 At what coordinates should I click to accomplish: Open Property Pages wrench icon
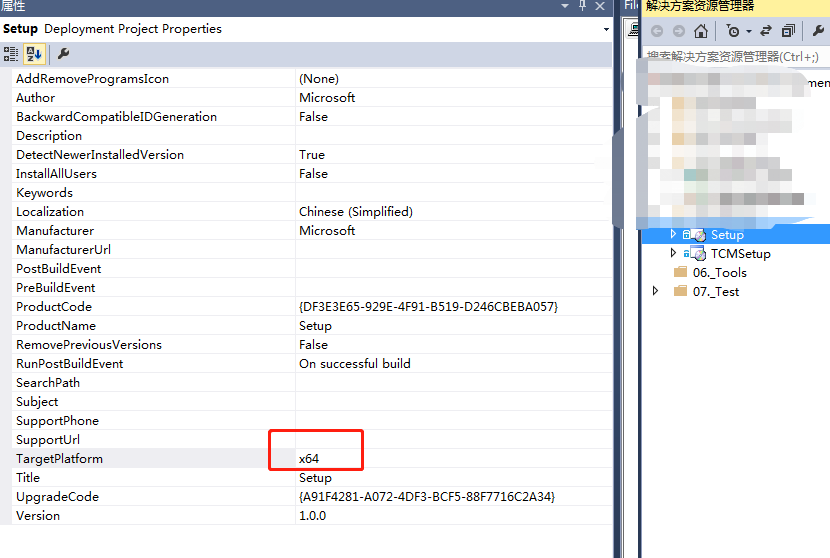point(64,54)
